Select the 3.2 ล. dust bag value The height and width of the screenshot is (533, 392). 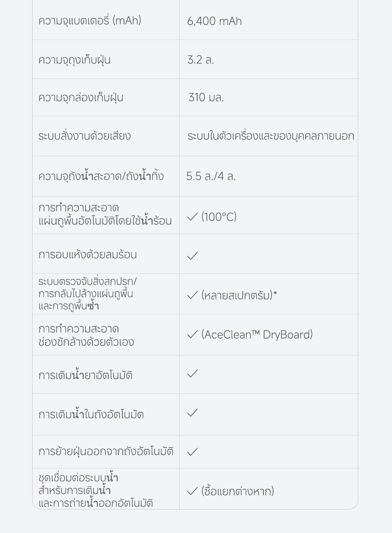pos(201,60)
